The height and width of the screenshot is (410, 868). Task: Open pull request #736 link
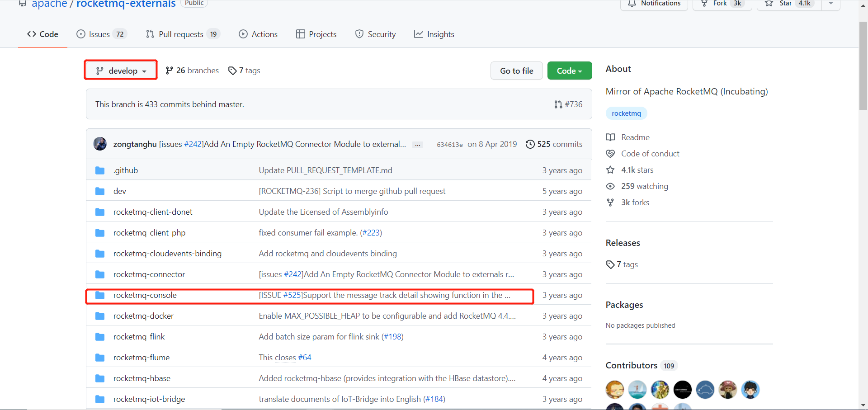point(569,104)
